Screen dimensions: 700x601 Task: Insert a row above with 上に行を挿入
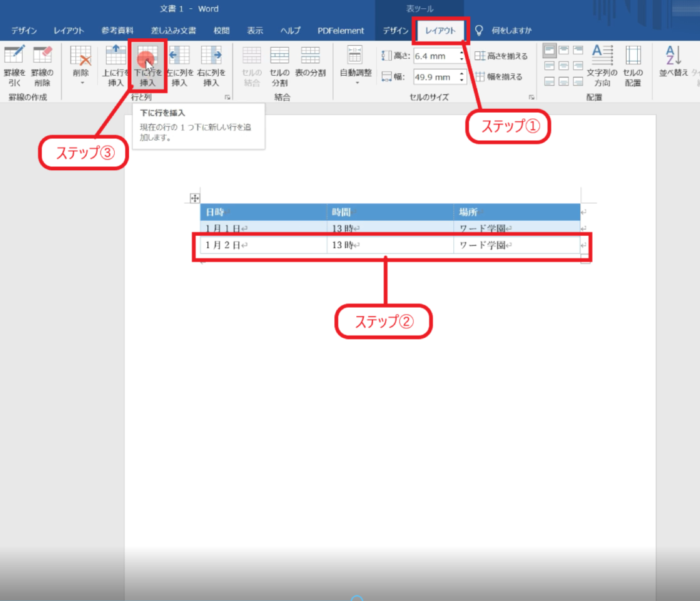click(116, 66)
